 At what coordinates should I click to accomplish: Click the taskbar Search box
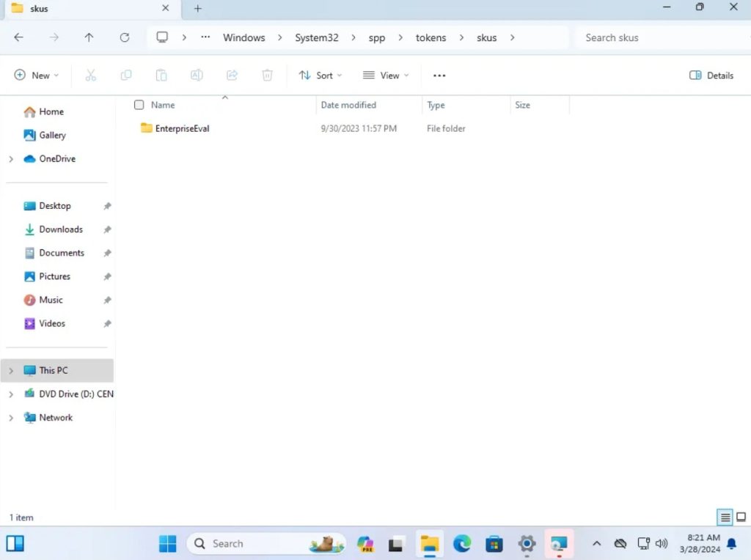tap(265, 544)
